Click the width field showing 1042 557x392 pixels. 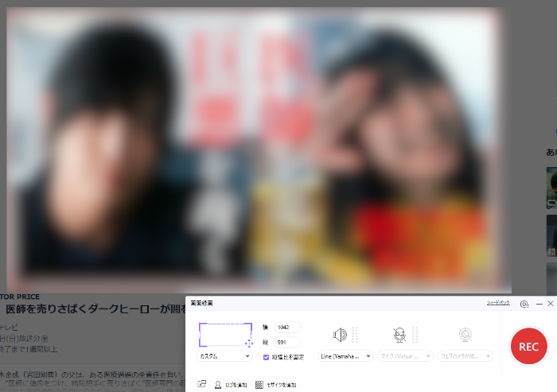click(x=288, y=328)
